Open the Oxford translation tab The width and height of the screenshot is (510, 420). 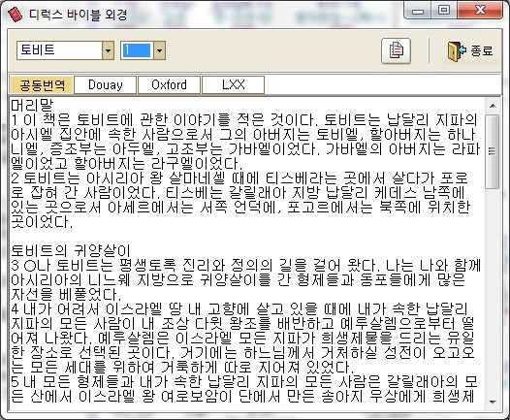[169, 85]
